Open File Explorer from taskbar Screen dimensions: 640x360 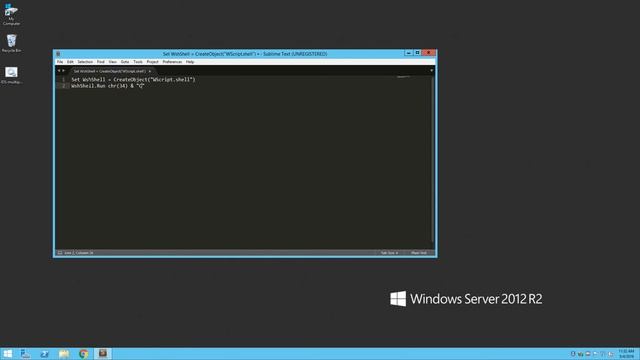[64, 354]
